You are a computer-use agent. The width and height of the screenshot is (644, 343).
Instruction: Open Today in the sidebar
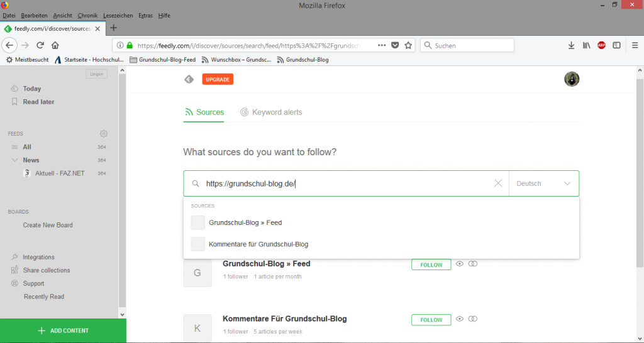(x=31, y=89)
